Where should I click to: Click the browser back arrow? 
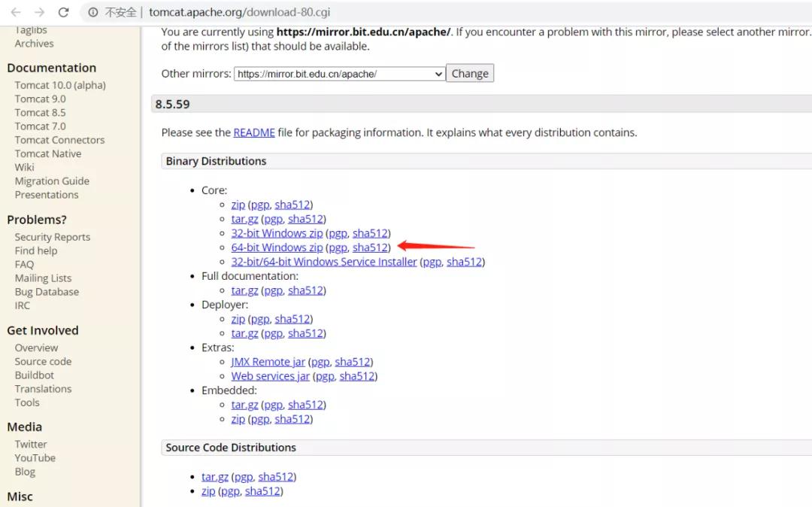pos(16,12)
